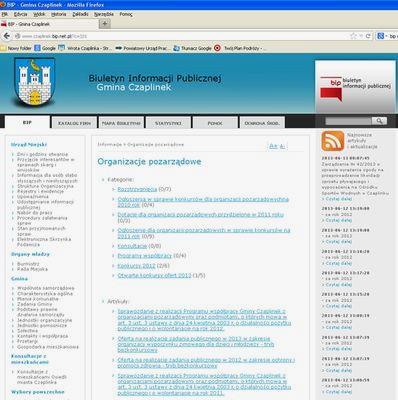398x400 pixels.
Task: Click the site search input field
Action: click(348, 121)
